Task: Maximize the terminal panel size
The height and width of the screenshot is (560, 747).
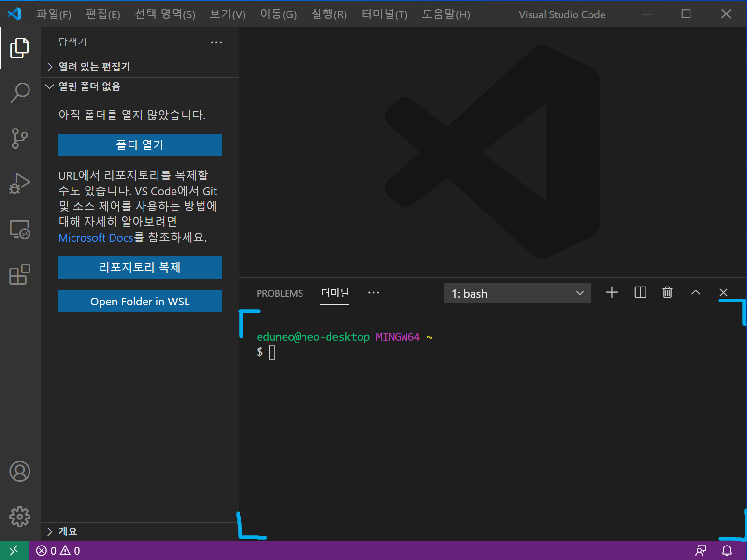Action: tap(696, 292)
